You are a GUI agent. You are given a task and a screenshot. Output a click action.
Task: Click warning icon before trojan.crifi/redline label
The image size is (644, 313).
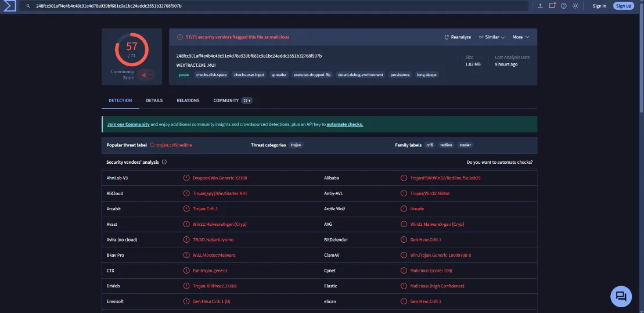[x=152, y=145]
